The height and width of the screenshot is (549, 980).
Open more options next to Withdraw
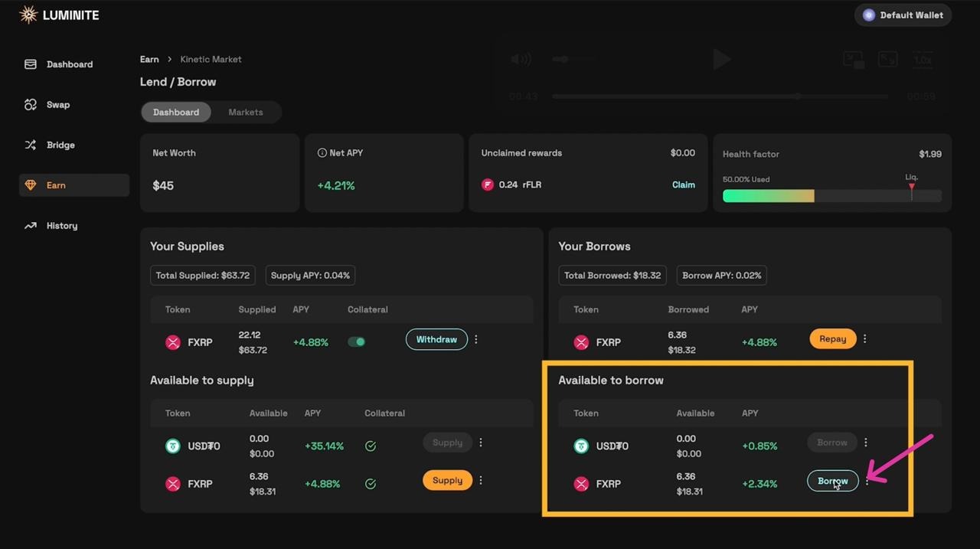click(476, 339)
